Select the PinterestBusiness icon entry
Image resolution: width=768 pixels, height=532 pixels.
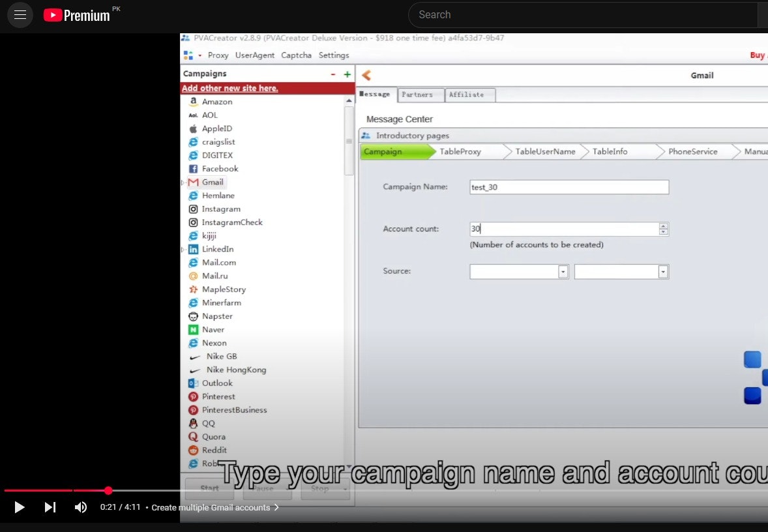[x=194, y=410]
